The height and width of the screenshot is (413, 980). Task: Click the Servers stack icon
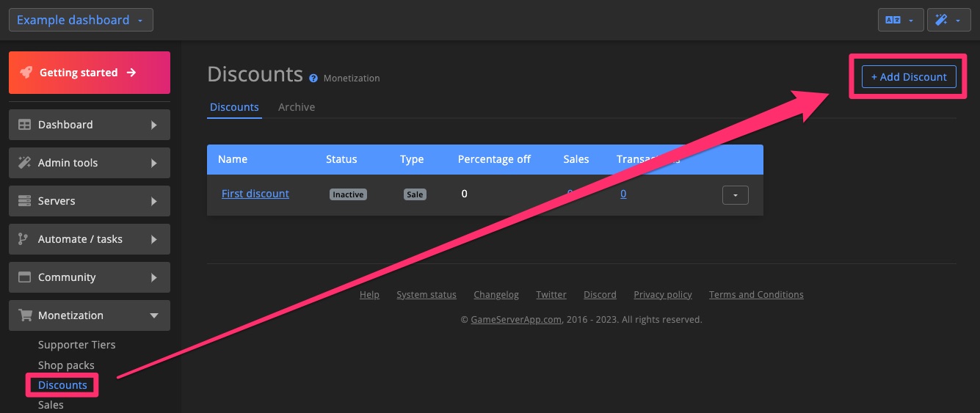25,201
